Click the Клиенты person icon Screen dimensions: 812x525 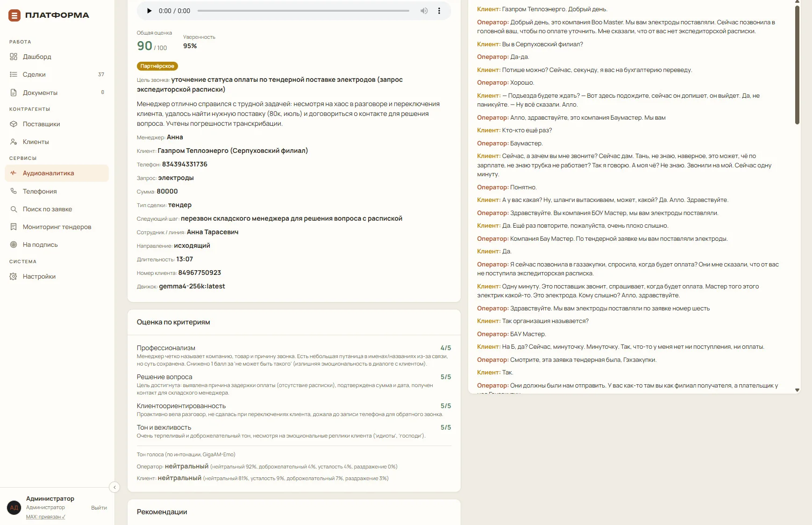(14, 142)
